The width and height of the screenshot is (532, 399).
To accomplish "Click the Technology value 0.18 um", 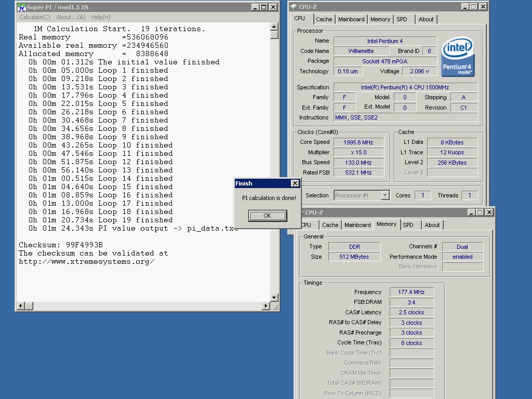I will point(348,71).
